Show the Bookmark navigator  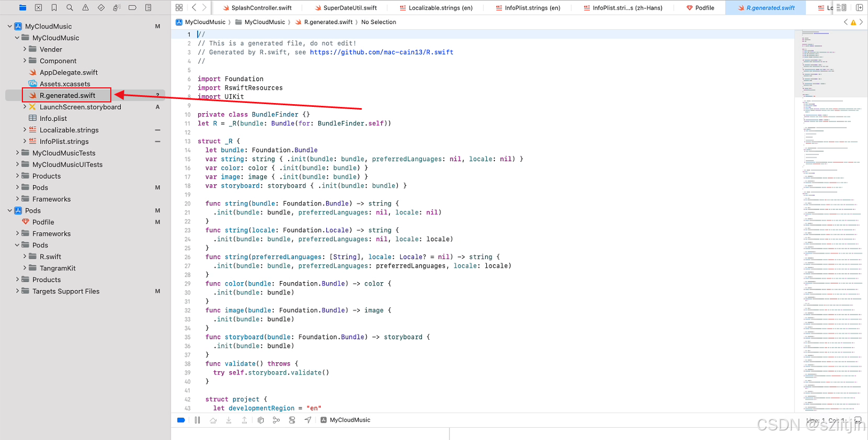pos(54,8)
